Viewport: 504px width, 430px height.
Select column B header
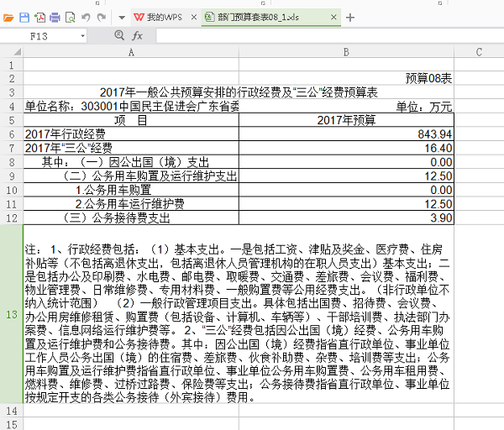tap(346, 52)
